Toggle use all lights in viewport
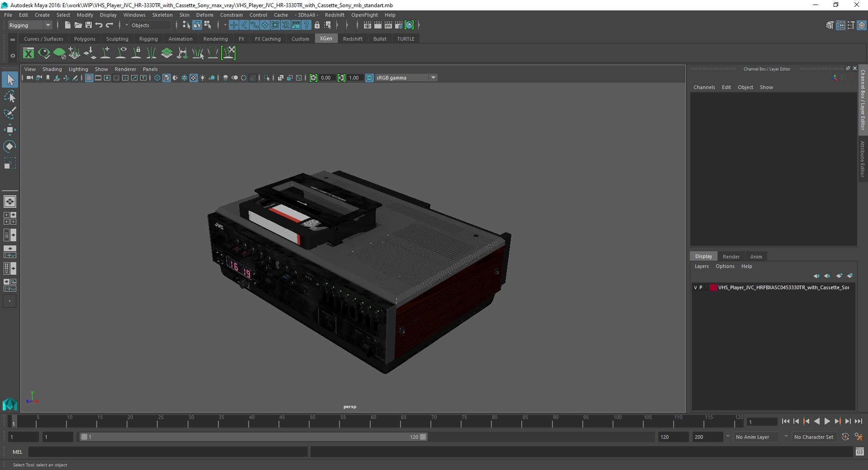Screen dimensions: 868x470 203,78
